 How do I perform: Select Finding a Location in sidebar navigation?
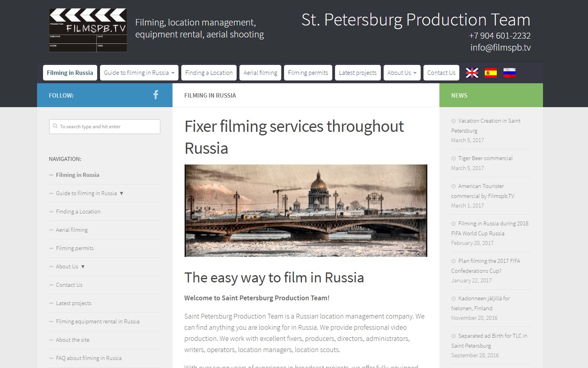tap(78, 211)
